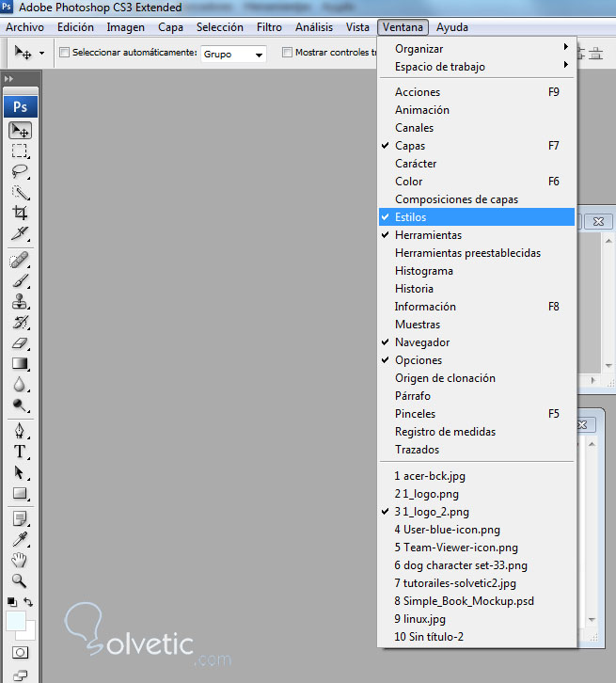Select the Path Selection tool
The height and width of the screenshot is (683, 616).
click(20, 472)
